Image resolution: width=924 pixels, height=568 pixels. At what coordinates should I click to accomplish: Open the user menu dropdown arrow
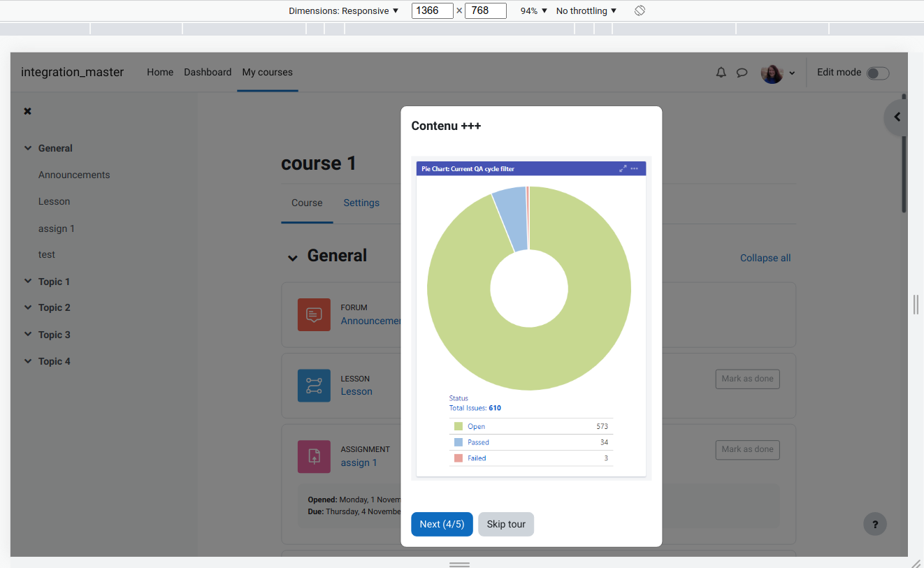[792, 73]
